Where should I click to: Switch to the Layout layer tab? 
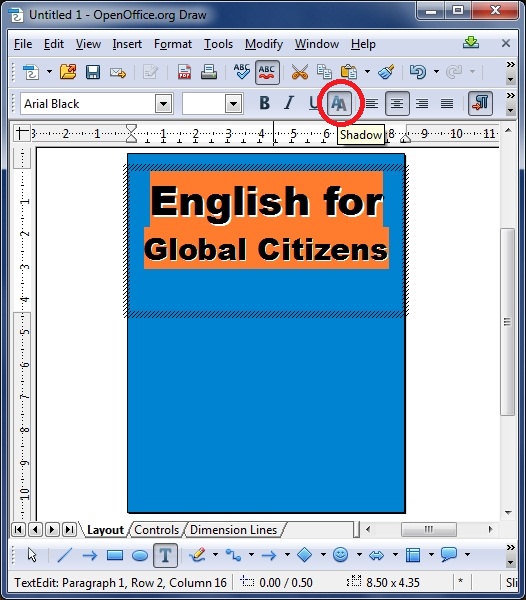[105, 530]
